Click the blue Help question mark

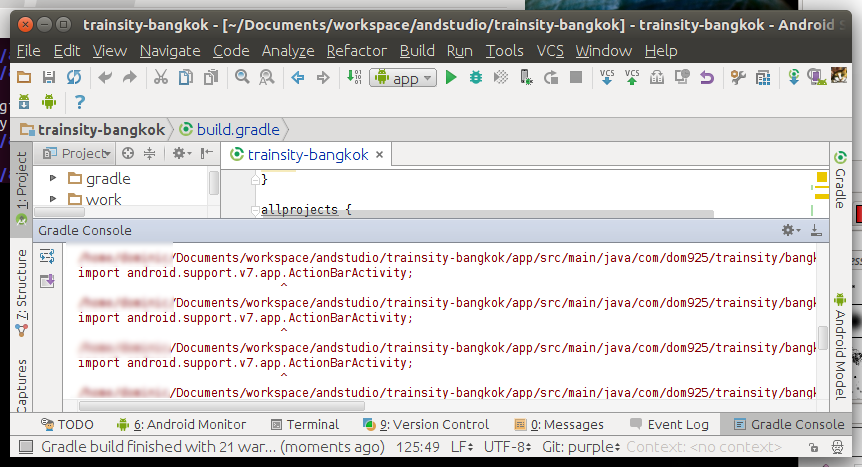(x=80, y=102)
